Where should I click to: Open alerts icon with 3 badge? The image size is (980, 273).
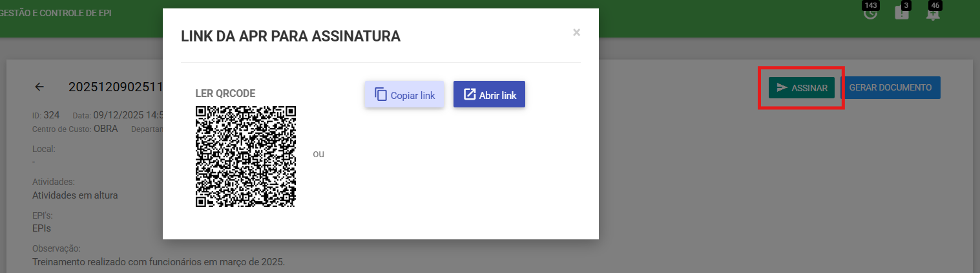(x=902, y=12)
